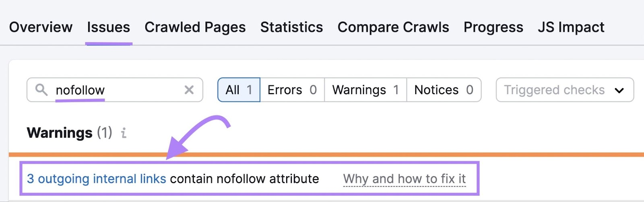This screenshot has width=644, height=202.
Task: Open the Compare Crawls tab
Action: click(393, 27)
